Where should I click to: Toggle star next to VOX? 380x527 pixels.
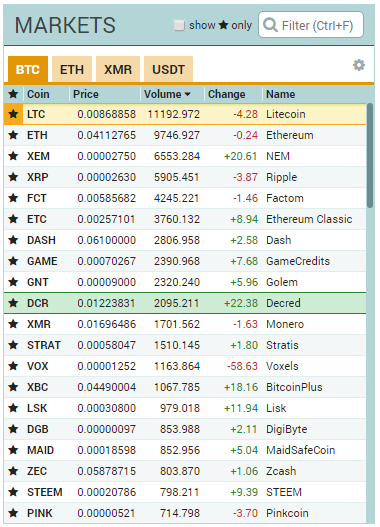pos(13,366)
